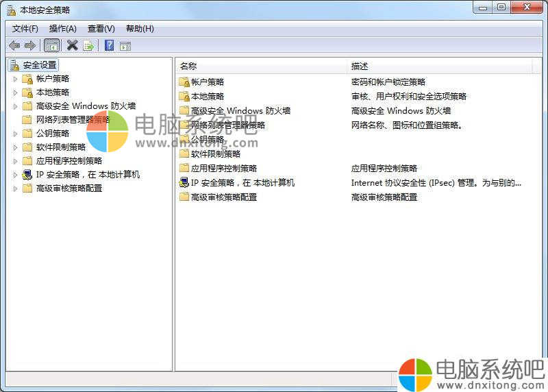548x392 pixels.
Task: Open the 帮助(H) menu
Action: pyautogui.click(x=140, y=29)
